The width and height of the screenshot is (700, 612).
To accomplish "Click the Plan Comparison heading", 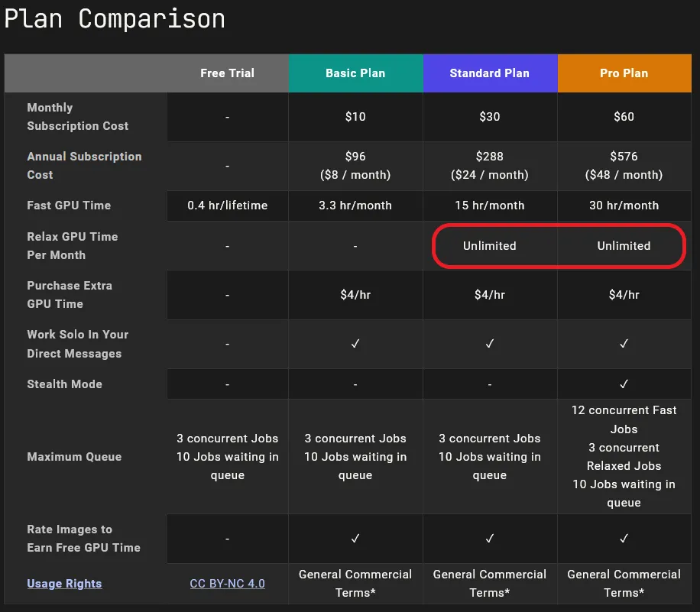I will [115, 19].
